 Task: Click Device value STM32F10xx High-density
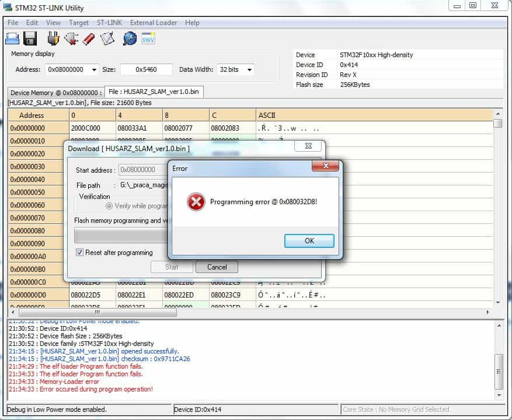point(376,55)
